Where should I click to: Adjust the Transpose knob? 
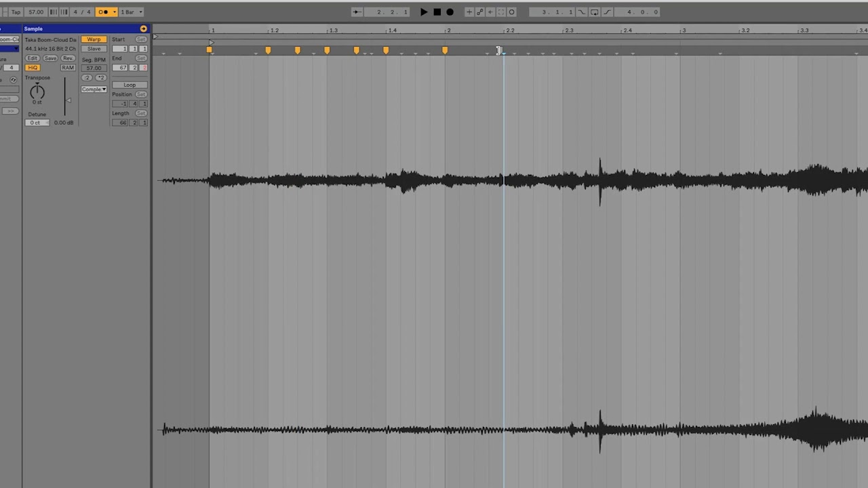point(37,91)
